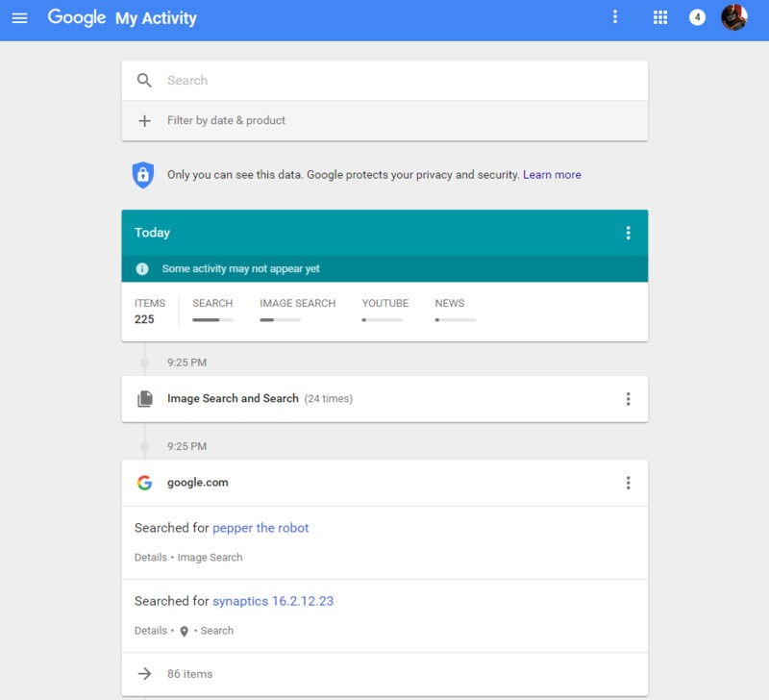Viewport: 769px width, 700px height.
Task: Click the location pin beside the synaptics search
Action: [184, 631]
